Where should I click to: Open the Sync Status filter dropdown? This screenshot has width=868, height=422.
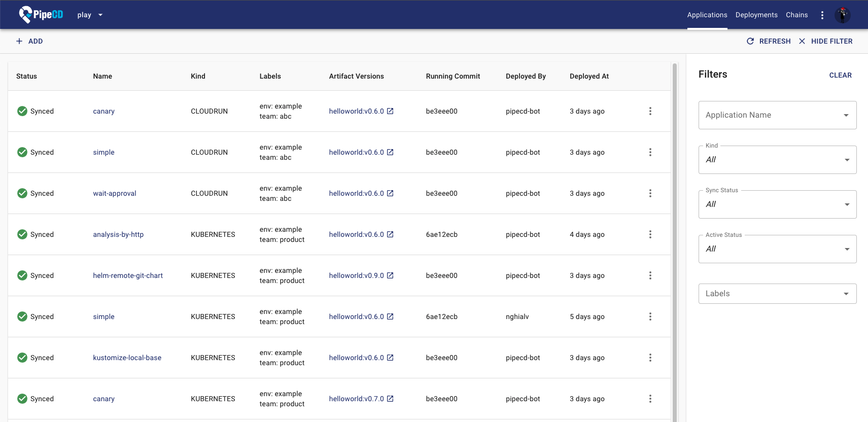777,204
